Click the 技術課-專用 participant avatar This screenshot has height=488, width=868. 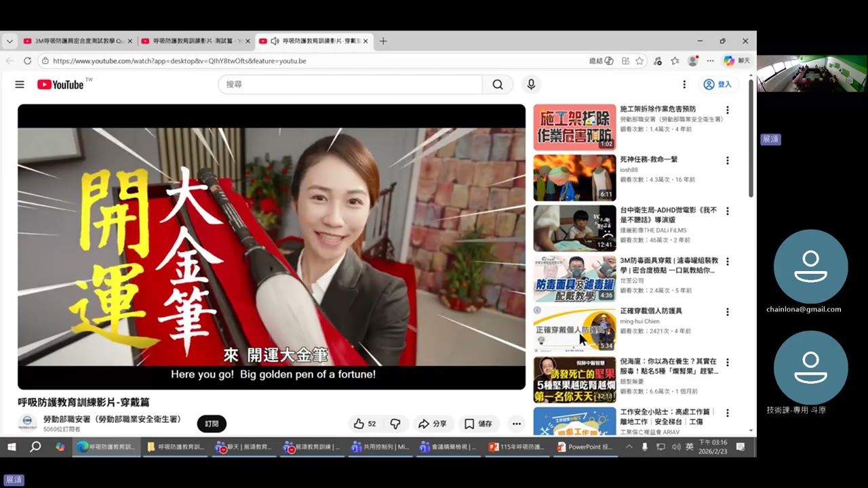tap(810, 367)
